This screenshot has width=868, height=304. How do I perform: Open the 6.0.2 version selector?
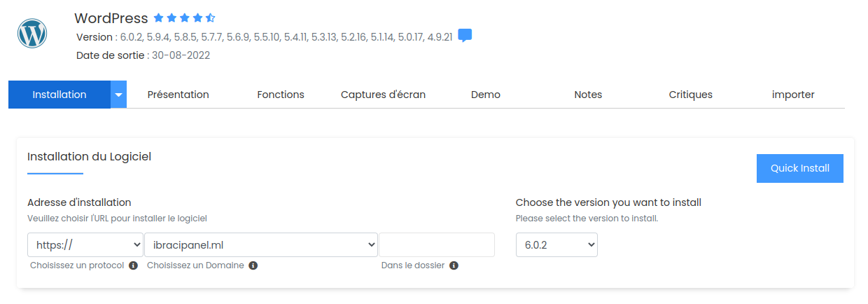556,245
